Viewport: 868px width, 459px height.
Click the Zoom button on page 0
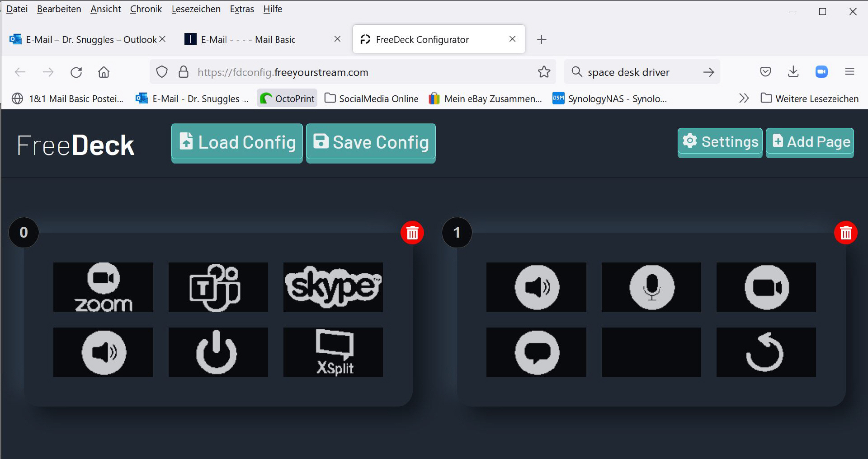point(103,287)
